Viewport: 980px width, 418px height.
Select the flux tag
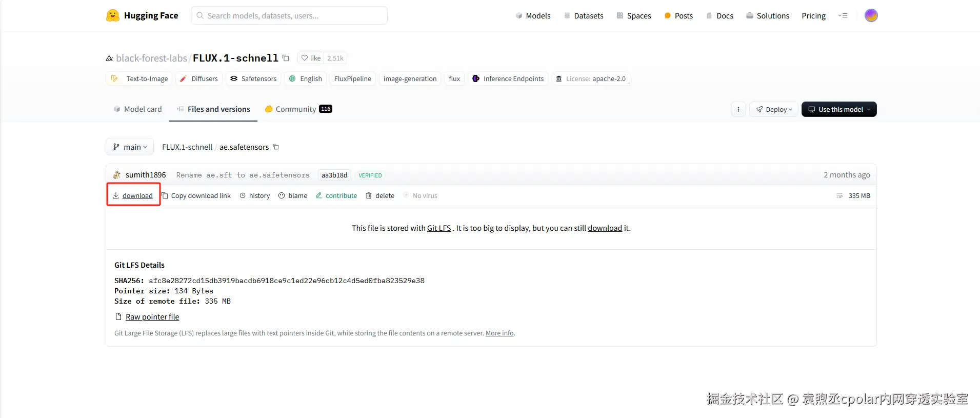(454, 78)
